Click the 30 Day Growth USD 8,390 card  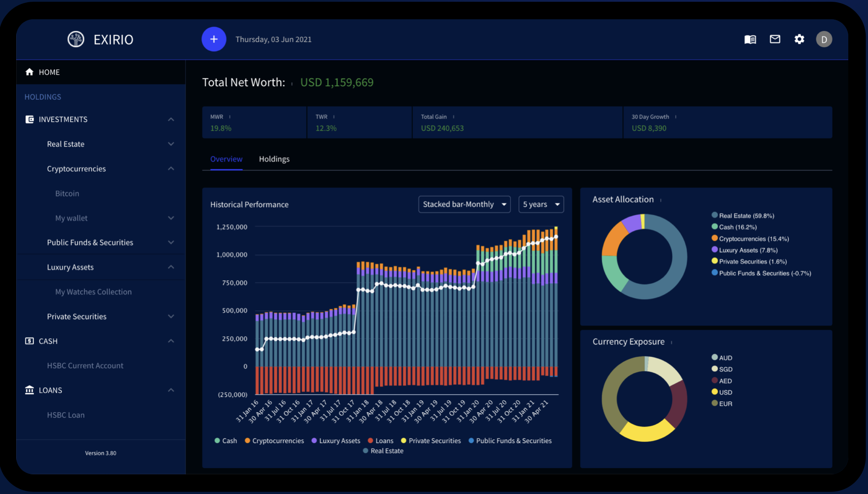pyautogui.click(x=727, y=123)
